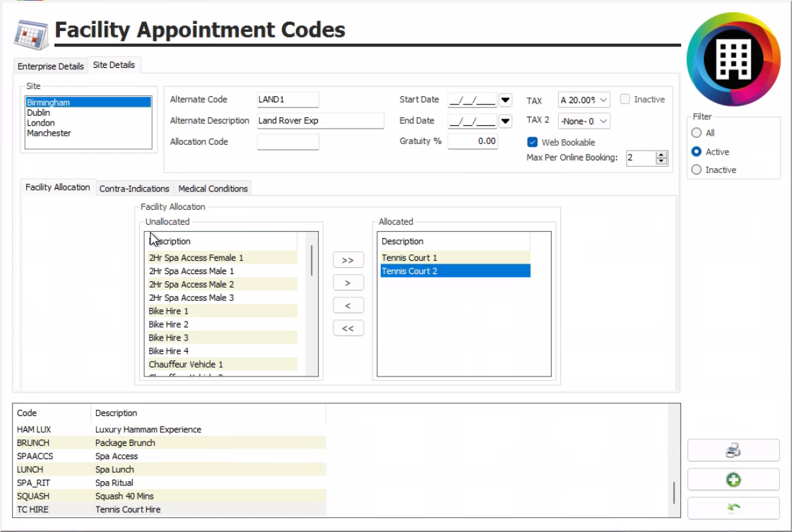This screenshot has height=532, width=792.
Task: Select the Inactive filter radio button
Action: [x=697, y=170]
